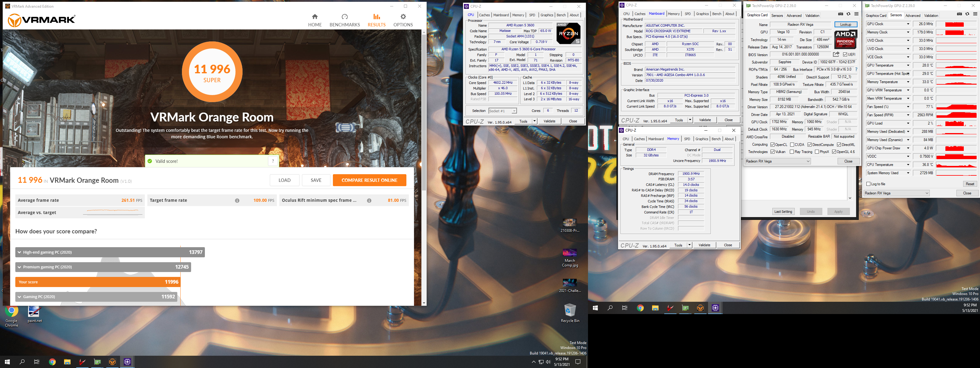
Task: Switch to Caches tab in CPU-Z CPU window
Action: click(484, 15)
